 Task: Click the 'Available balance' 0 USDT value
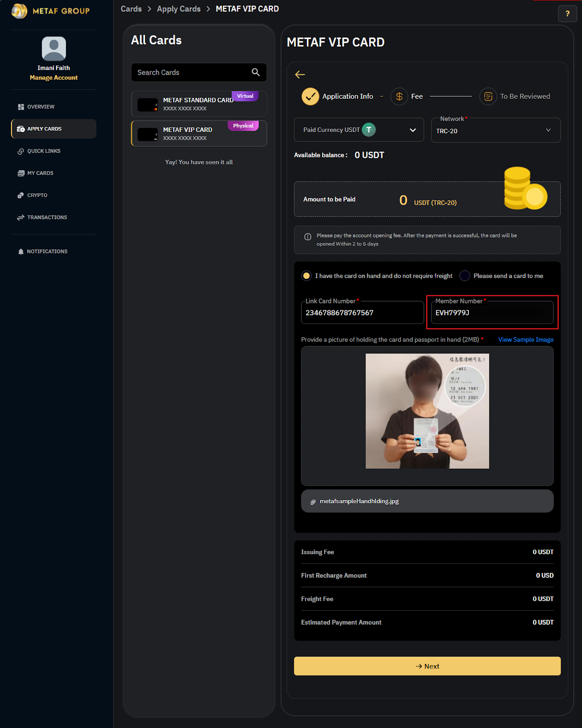click(x=369, y=155)
